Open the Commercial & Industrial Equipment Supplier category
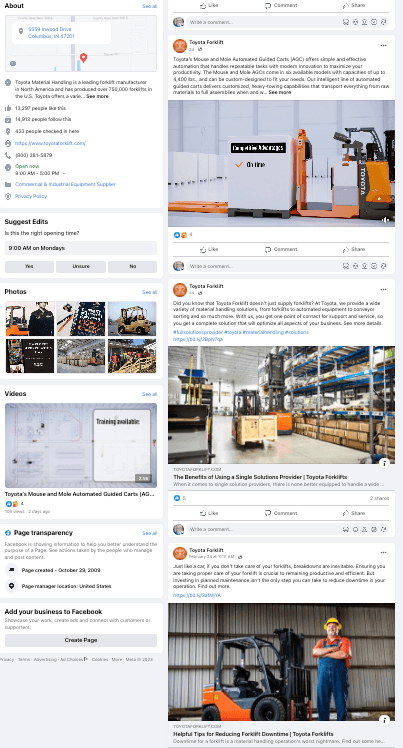 65,184
